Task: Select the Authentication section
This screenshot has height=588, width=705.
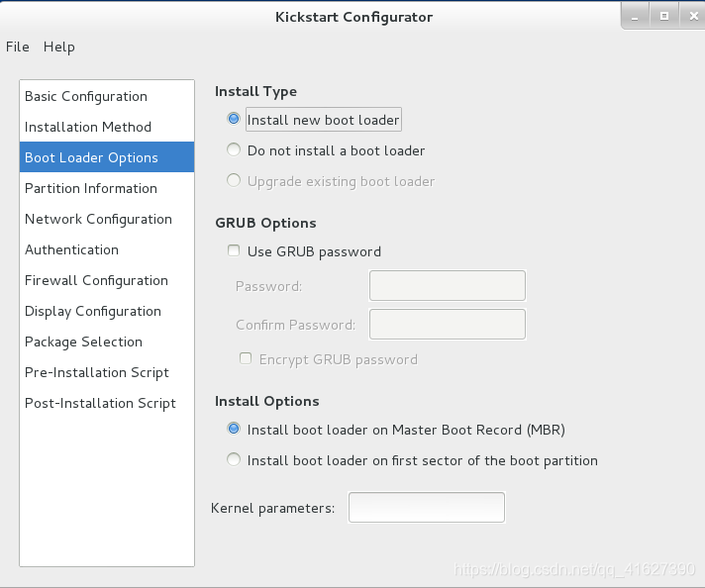Action: click(x=107, y=249)
